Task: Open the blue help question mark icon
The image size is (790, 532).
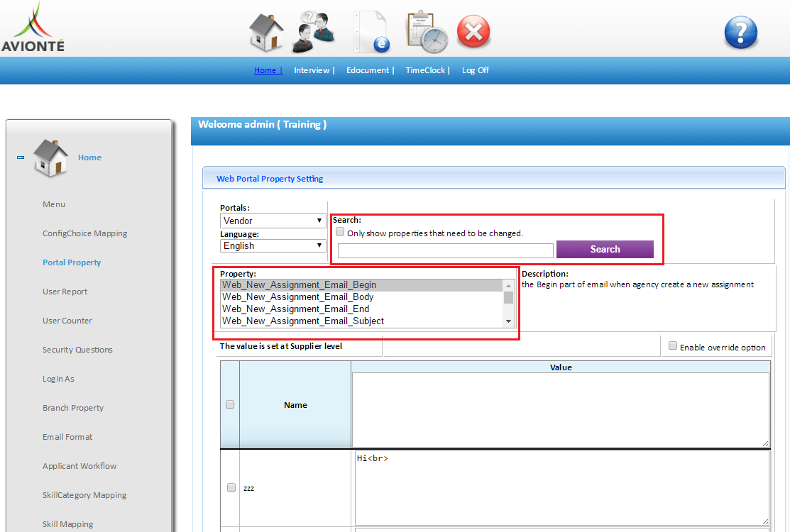Action: tap(740, 33)
